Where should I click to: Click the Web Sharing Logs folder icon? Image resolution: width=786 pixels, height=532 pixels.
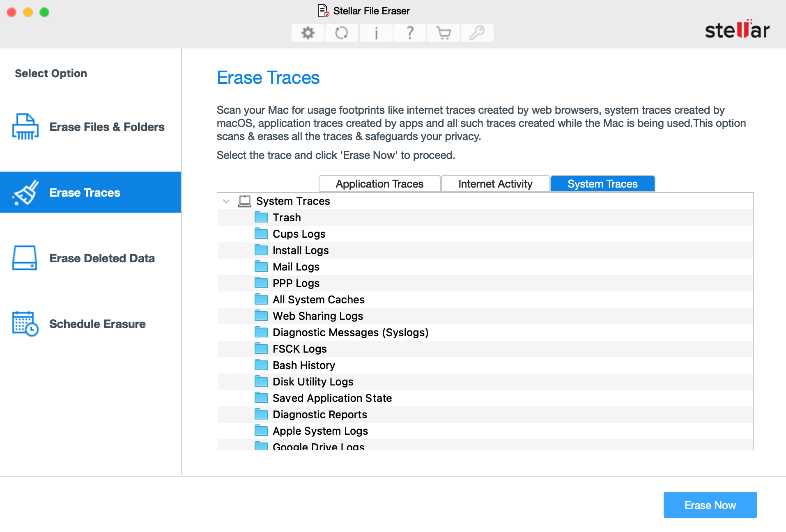tap(261, 316)
